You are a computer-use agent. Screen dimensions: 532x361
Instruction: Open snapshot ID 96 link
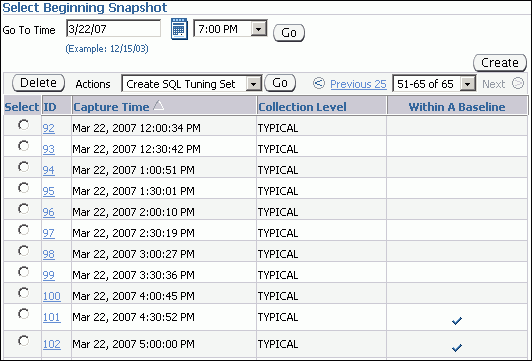(49, 212)
